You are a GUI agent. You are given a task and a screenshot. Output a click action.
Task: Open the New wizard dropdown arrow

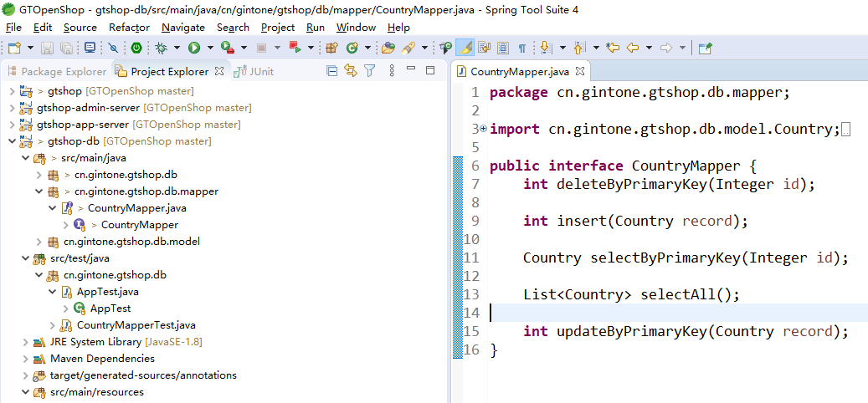point(30,48)
